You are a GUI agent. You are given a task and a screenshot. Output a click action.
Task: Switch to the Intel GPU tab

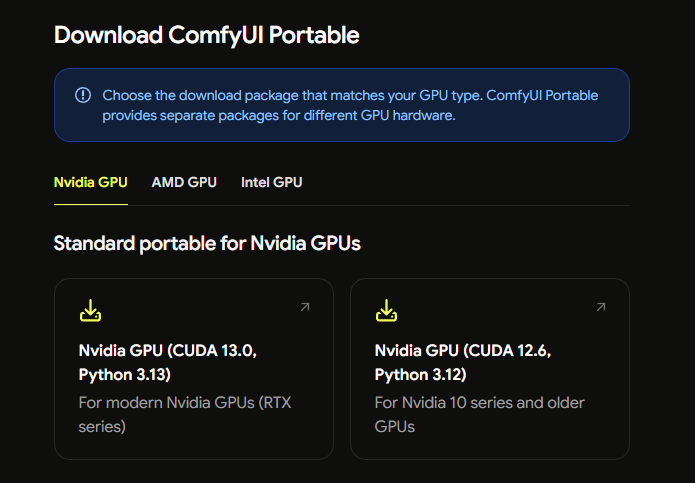click(x=272, y=182)
